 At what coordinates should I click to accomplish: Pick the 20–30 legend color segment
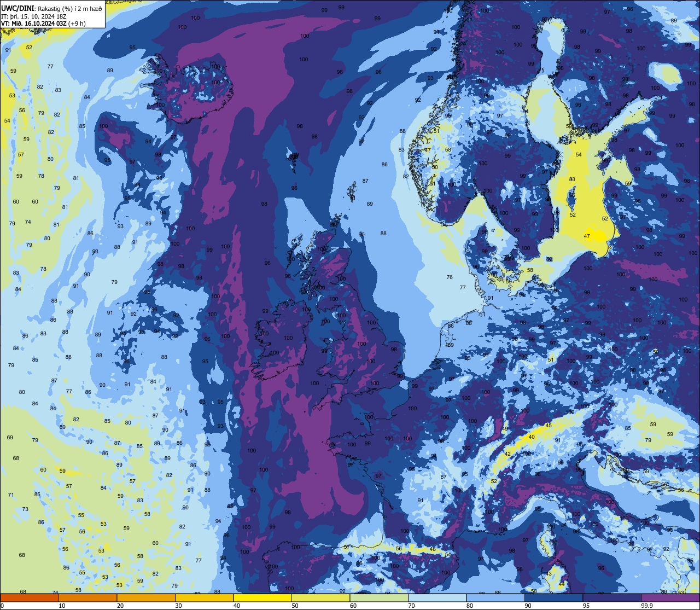(146, 597)
